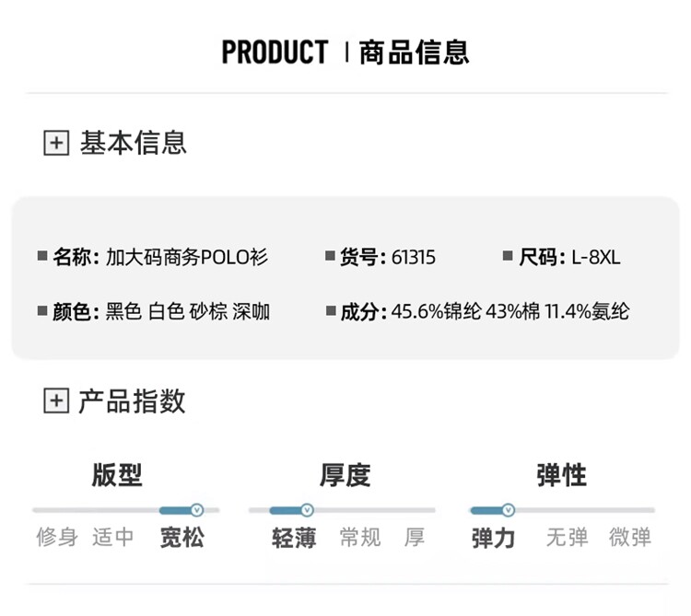Click the 版型 slider handle
Viewport: 691px width, 616px height.
pyautogui.click(x=195, y=510)
